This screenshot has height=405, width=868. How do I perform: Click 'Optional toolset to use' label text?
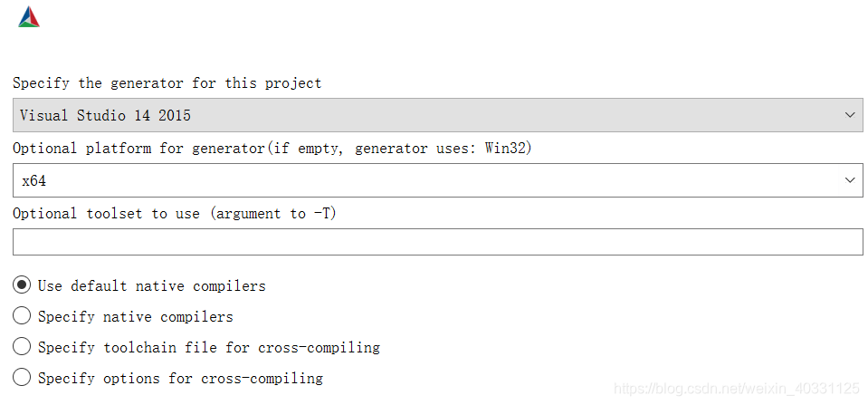(106, 214)
